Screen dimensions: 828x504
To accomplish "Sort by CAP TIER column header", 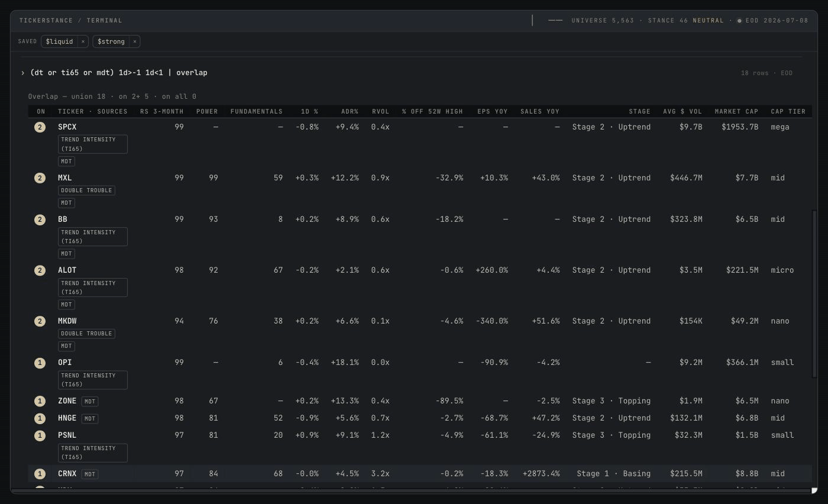I will pyautogui.click(x=788, y=111).
